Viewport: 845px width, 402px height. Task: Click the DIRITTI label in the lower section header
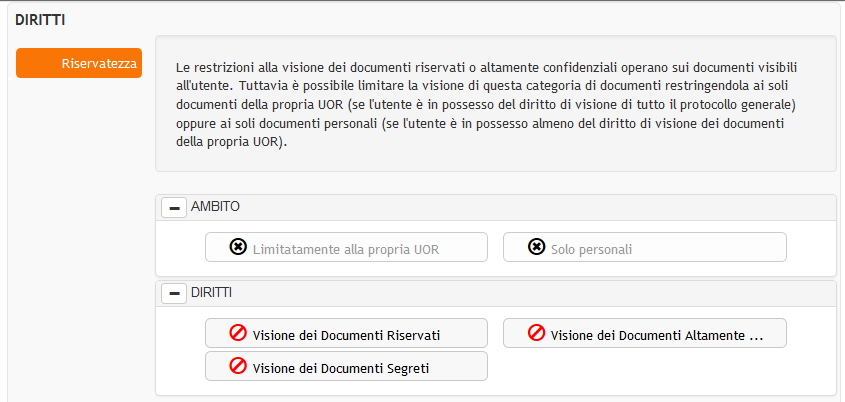[211, 293]
